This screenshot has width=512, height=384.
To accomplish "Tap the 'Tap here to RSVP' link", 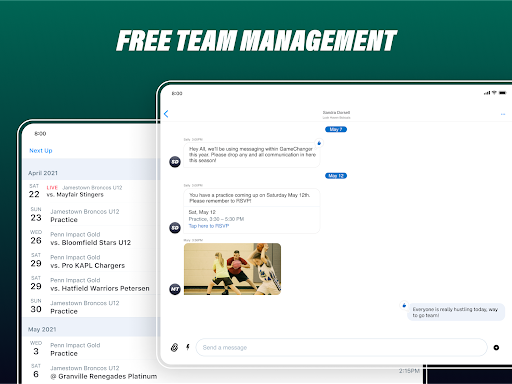I will coord(209,226).
